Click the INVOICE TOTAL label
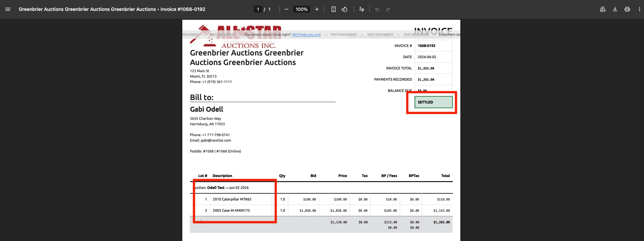Viewport: 644px width, 241px height. (399, 68)
